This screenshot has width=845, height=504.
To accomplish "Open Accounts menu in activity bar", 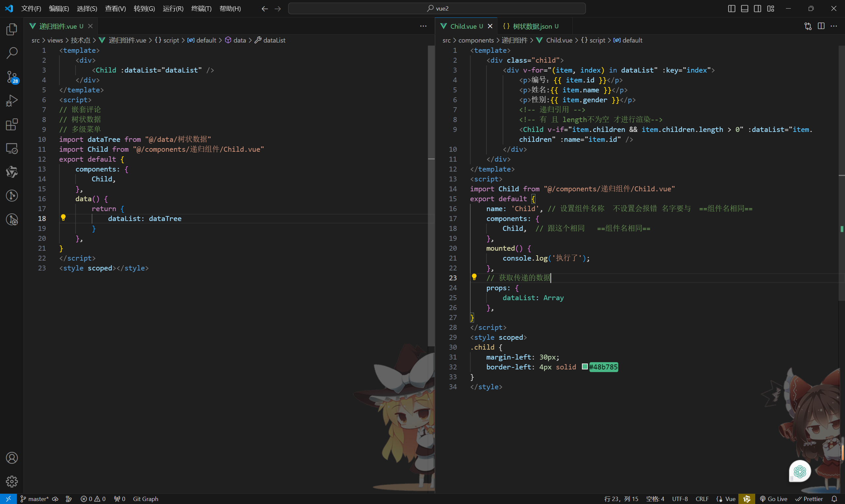I will 12,458.
